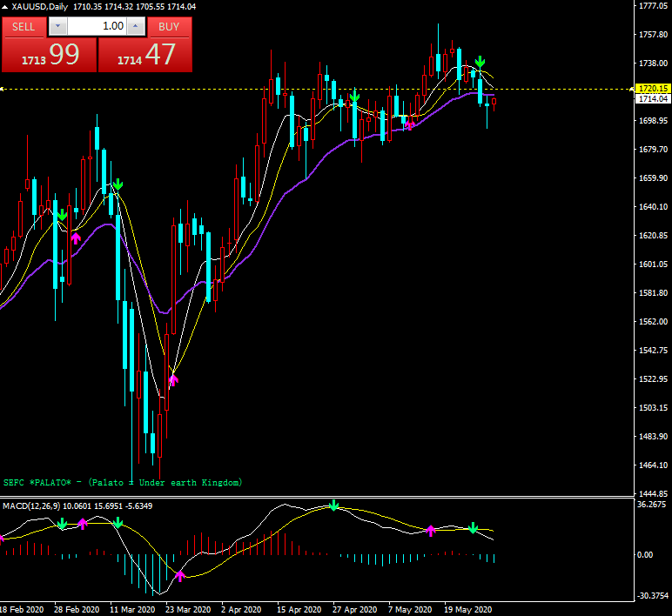
Task: Select the yellow 1720.15 price level label
Action: tap(652, 89)
